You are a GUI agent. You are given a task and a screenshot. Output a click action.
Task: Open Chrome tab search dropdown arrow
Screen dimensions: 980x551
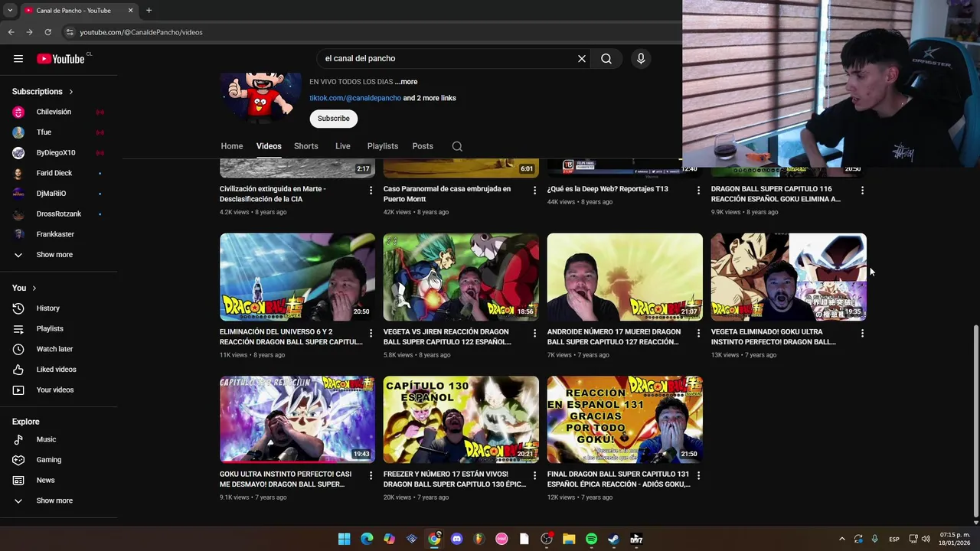[x=10, y=10]
